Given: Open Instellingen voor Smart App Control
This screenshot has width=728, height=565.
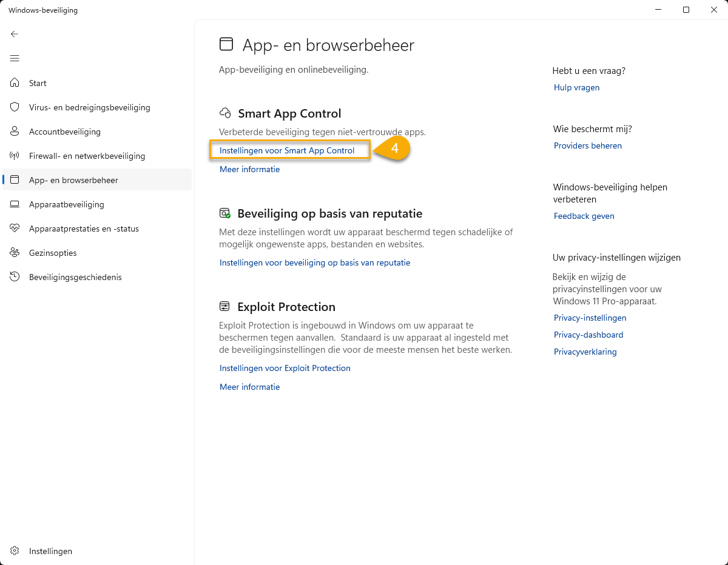Looking at the screenshot, I should click(x=287, y=150).
